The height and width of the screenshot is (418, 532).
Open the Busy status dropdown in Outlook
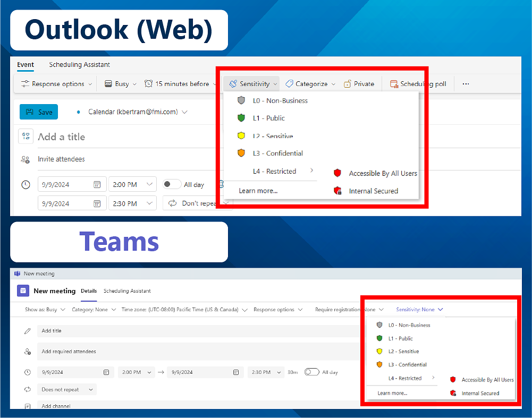tap(121, 84)
